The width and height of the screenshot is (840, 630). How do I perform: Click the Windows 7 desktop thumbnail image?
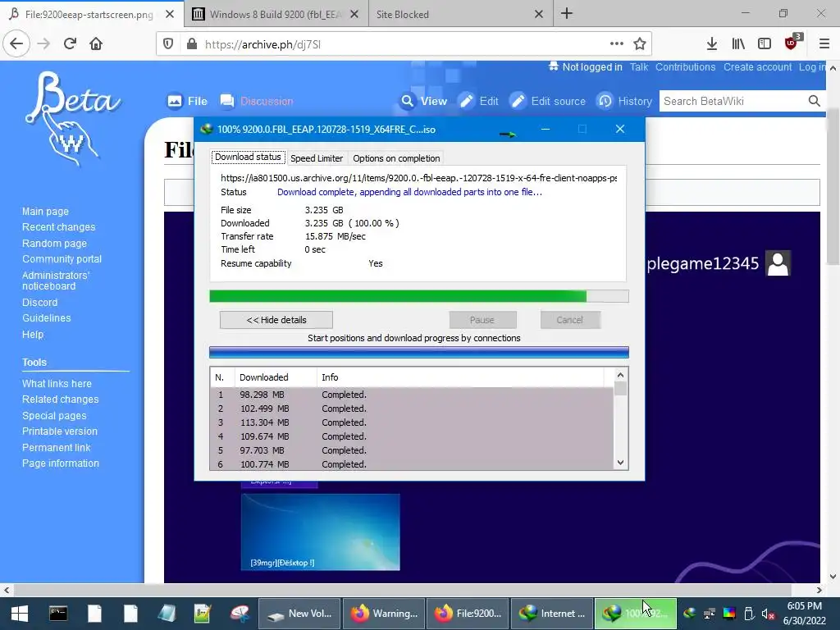tap(321, 532)
